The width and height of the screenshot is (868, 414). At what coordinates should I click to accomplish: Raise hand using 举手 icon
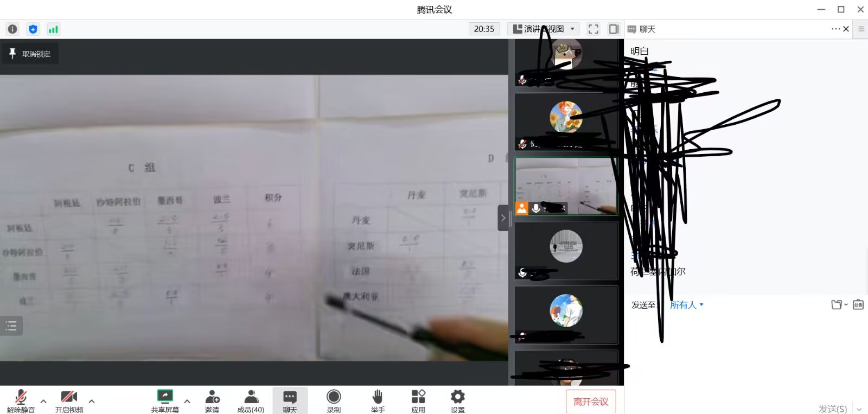(378, 401)
